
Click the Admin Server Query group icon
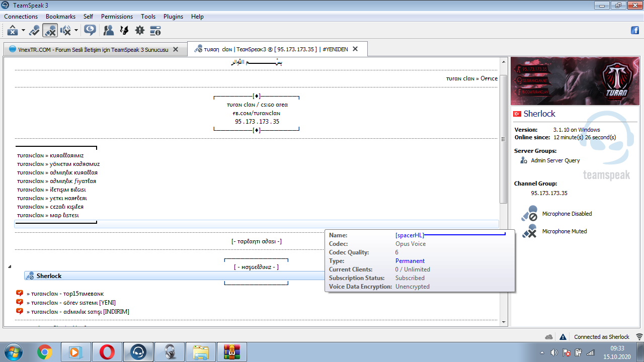pos(524,160)
